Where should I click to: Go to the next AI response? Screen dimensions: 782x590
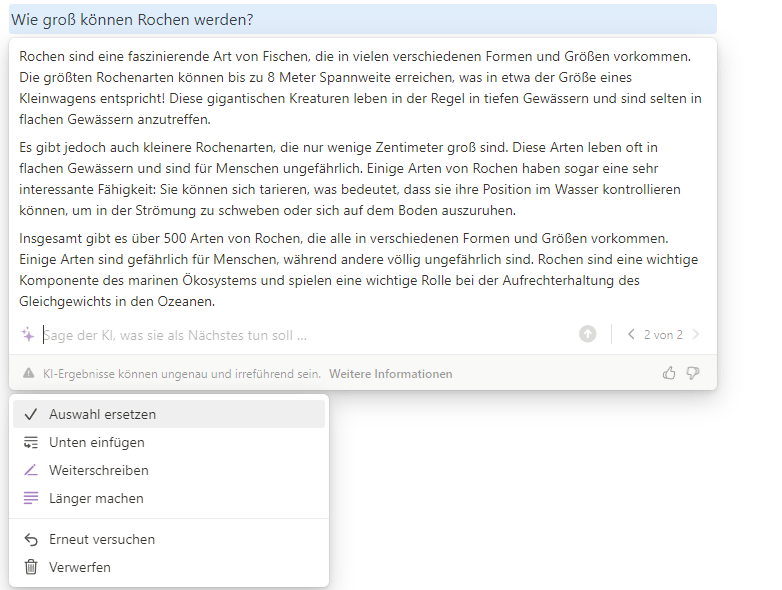(x=695, y=335)
